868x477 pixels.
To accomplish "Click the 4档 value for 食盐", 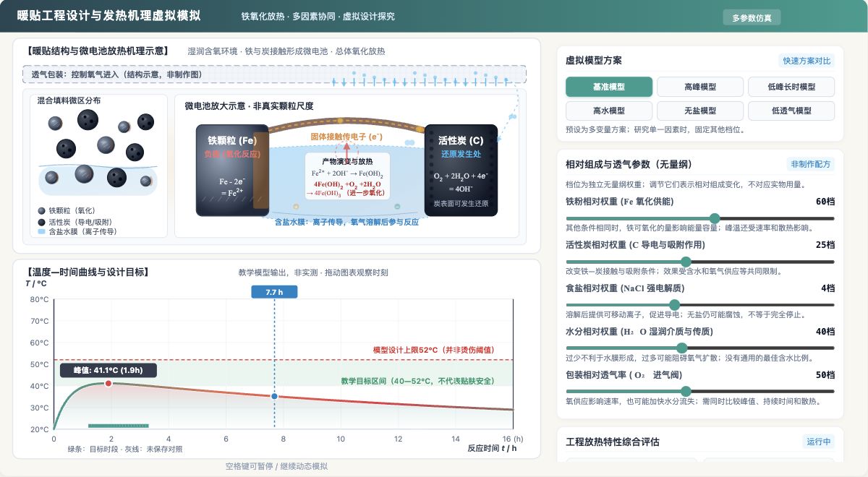I will [828, 288].
